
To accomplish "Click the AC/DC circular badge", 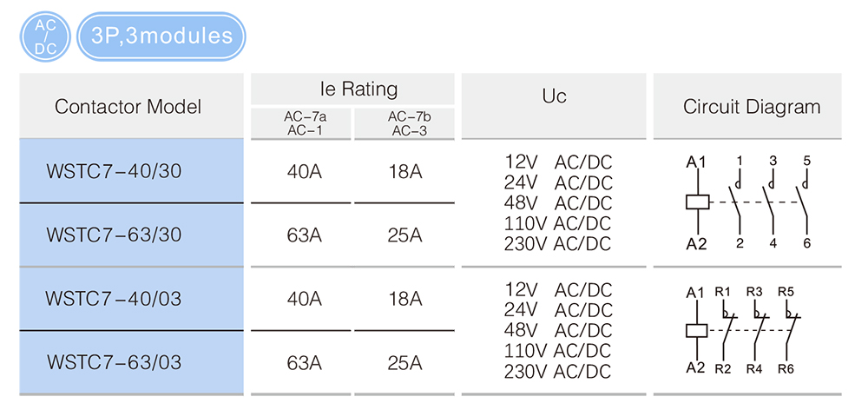I will click(x=45, y=36).
